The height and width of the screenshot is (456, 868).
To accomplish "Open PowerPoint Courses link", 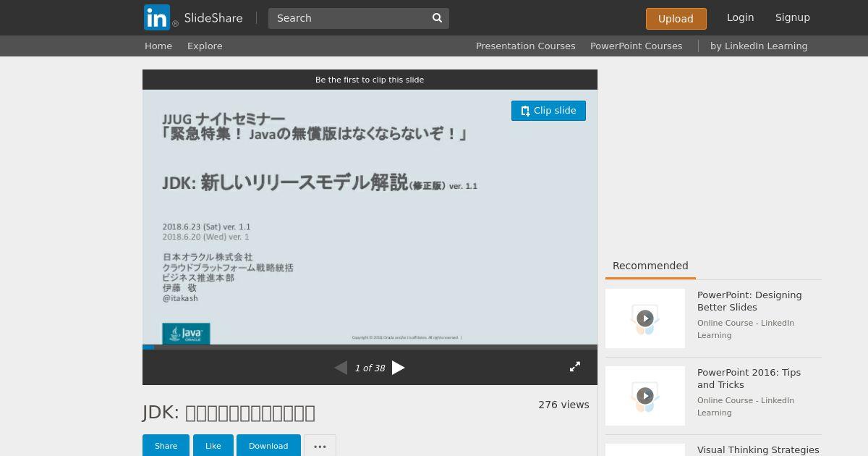I will [636, 46].
